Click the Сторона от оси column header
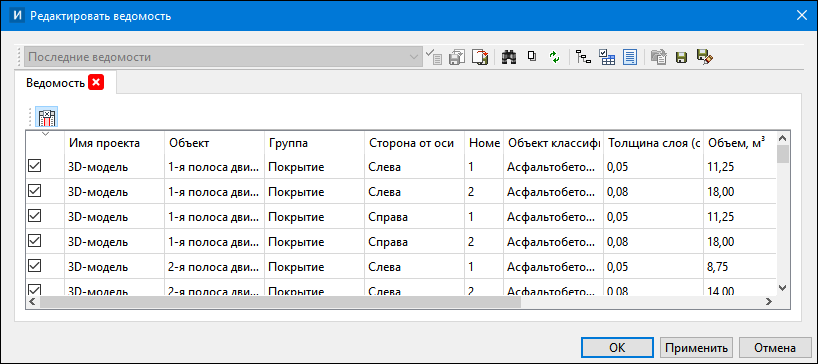The width and height of the screenshot is (818, 364). [x=415, y=143]
